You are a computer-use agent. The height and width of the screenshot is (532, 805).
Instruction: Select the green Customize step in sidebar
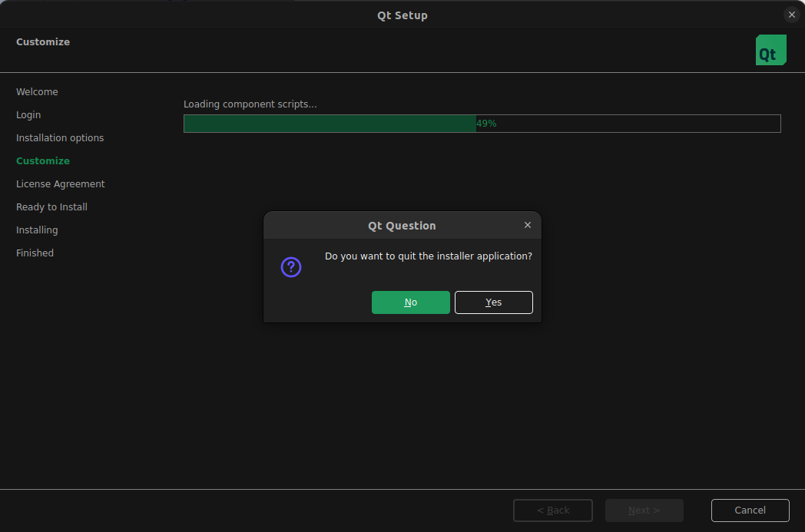pos(42,161)
